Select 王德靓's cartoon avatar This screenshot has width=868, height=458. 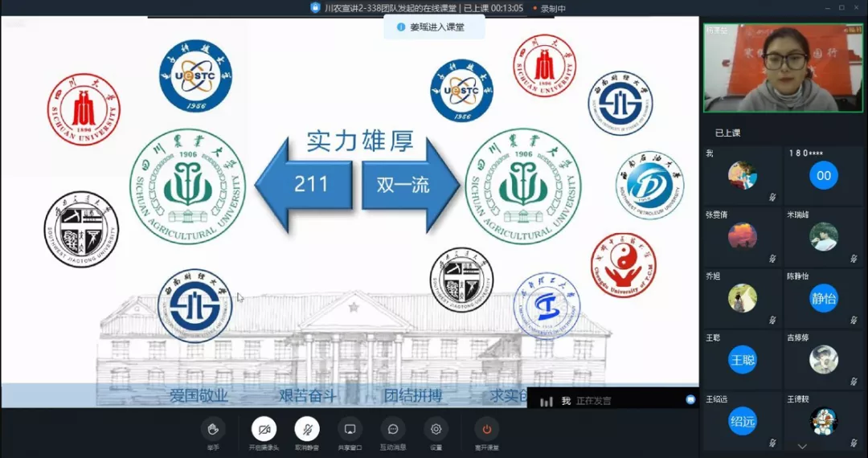coord(824,421)
